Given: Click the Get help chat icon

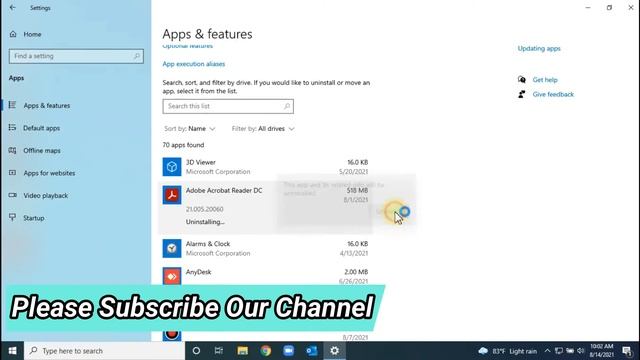Looking at the screenshot, I should coord(522,80).
